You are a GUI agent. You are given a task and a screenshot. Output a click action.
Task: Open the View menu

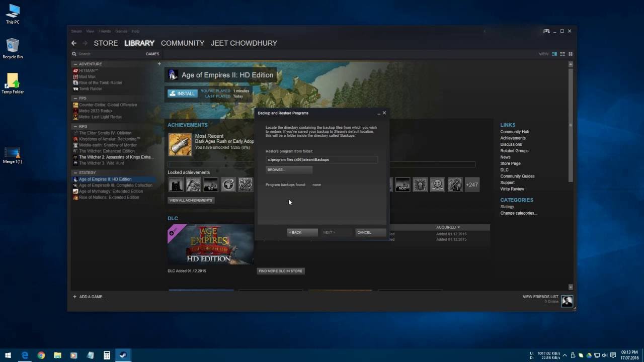pos(90,31)
